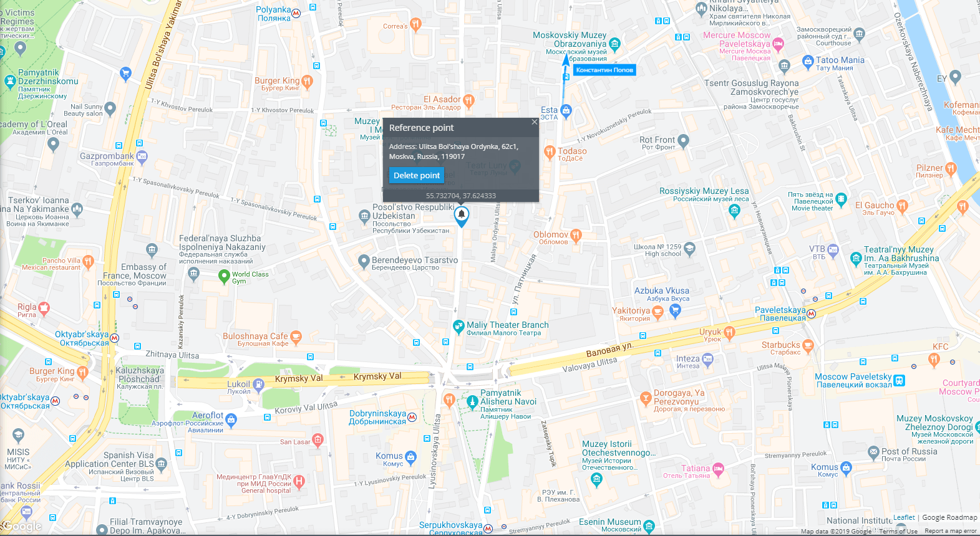Click the Courthouse pin
Image resolution: width=980 pixels, height=536 pixels.
[x=860, y=34]
